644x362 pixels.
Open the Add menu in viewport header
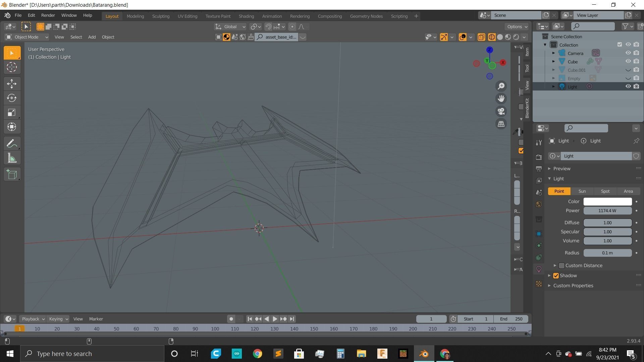pos(92,37)
